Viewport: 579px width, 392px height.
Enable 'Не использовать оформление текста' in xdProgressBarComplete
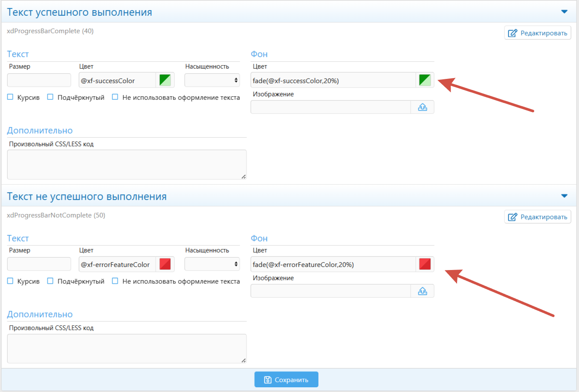[115, 97]
